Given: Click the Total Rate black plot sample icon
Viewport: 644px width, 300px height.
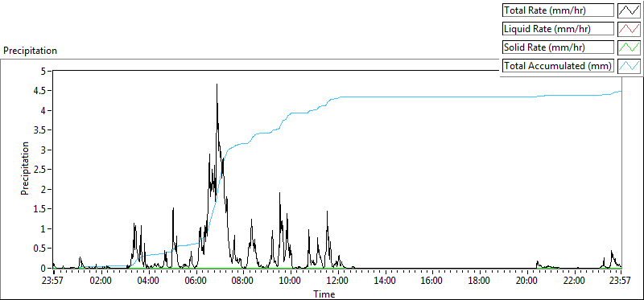Looking at the screenshot, I should (630, 10).
